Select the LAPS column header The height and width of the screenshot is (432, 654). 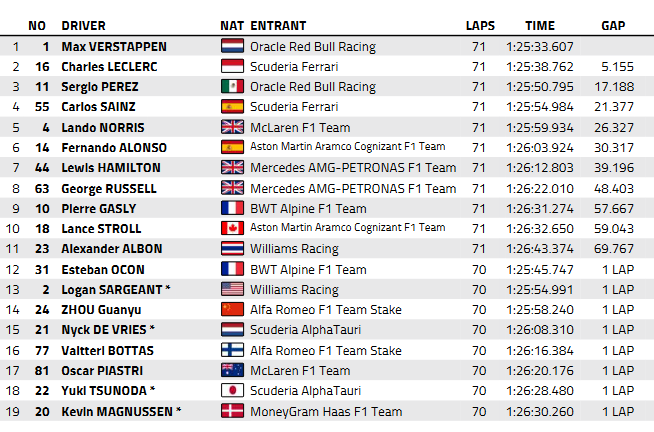480,26
